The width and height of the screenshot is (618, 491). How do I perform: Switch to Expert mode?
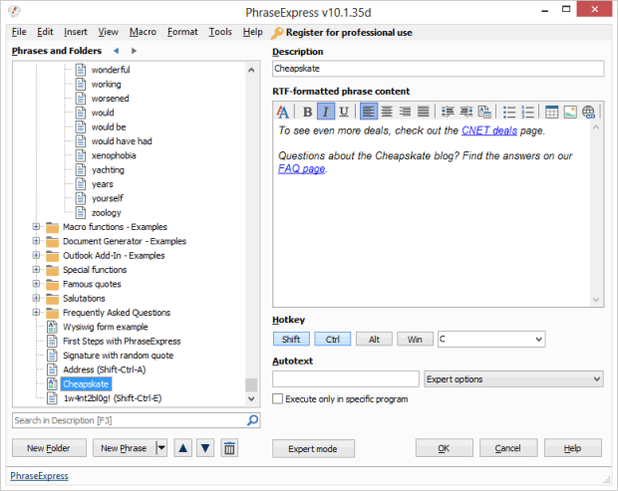point(313,448)
